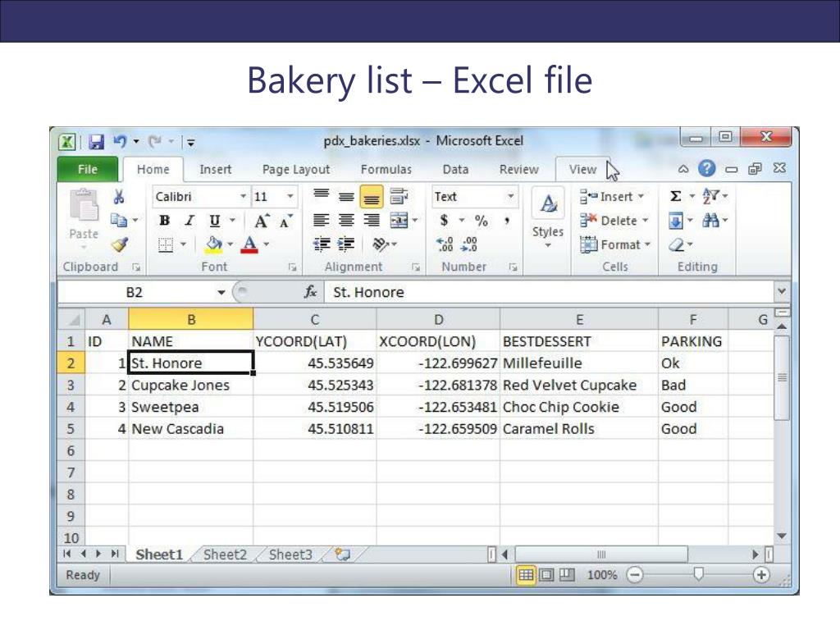The height and width of the screenshot is (630, 840).
Task: Switch to the Sheet3 worksheet tab
Action: (x=290, y=555)
